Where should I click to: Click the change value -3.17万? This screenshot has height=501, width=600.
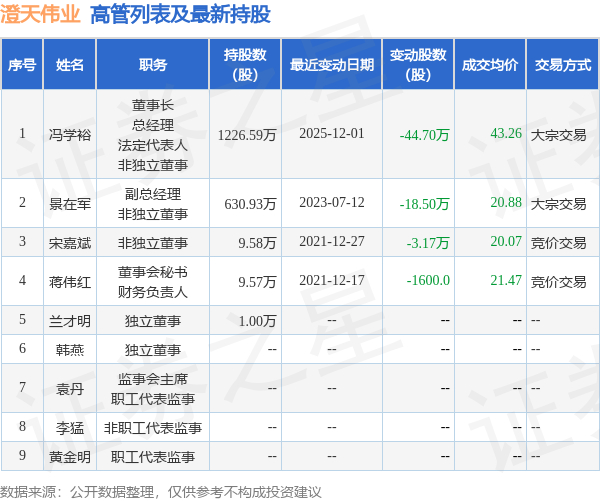click(x=428, y=243)
